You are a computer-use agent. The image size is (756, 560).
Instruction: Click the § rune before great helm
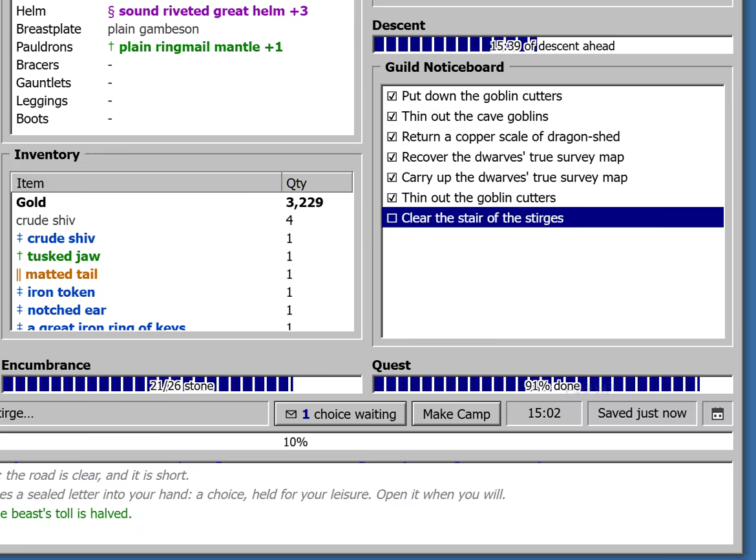pos(111,11)
